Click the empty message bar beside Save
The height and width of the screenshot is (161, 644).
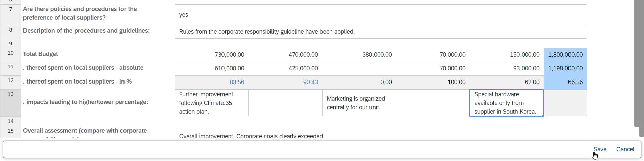pyautogui.click(x=295, y=149)
